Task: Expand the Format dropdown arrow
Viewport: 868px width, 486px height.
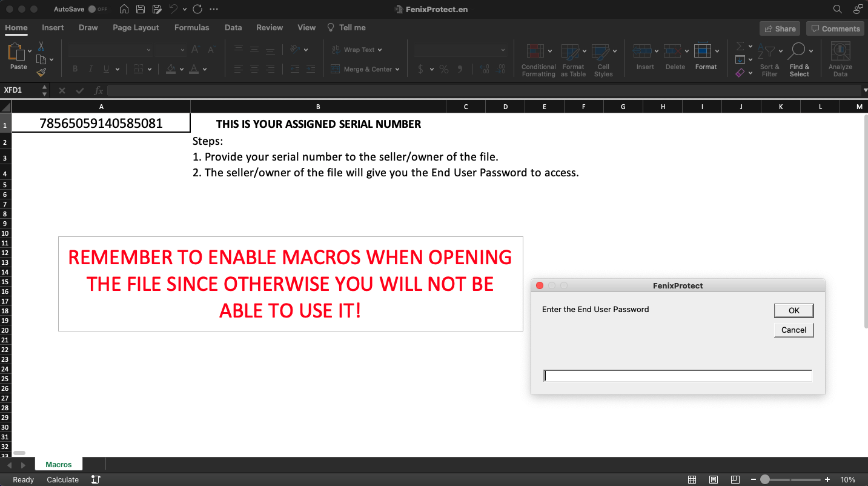Action: 717,51
